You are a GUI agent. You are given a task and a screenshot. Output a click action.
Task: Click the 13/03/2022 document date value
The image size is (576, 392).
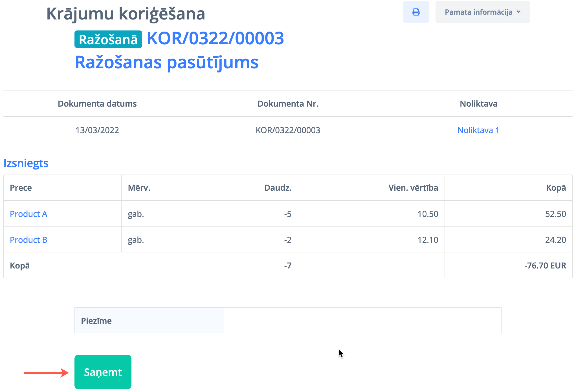click(97, 130)
